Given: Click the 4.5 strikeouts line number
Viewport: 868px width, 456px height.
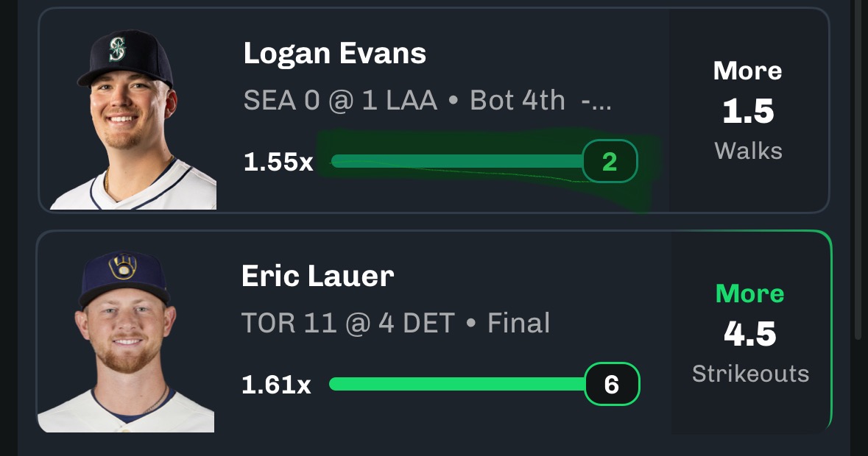Looking at the screenshot, I should click(750, 334).
